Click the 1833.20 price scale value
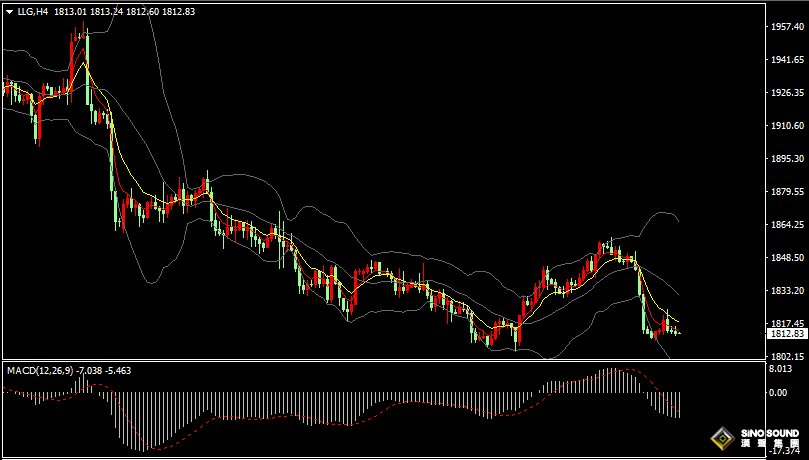Viewport: 809px width, 460px height. pyautogui.click(x=786, y=290)
